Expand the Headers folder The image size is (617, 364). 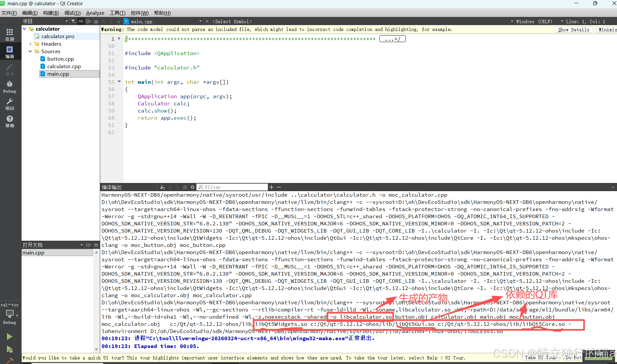[30, 44]
